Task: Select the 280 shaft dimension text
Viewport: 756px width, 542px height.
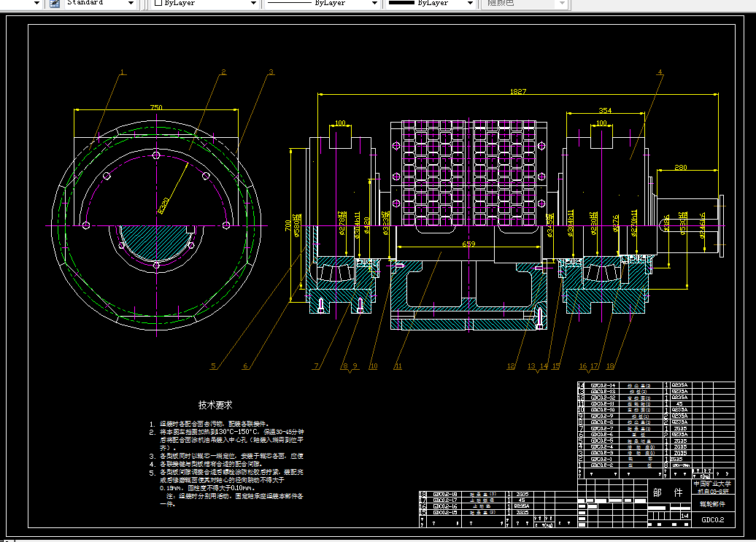Action: click(681, 167)
